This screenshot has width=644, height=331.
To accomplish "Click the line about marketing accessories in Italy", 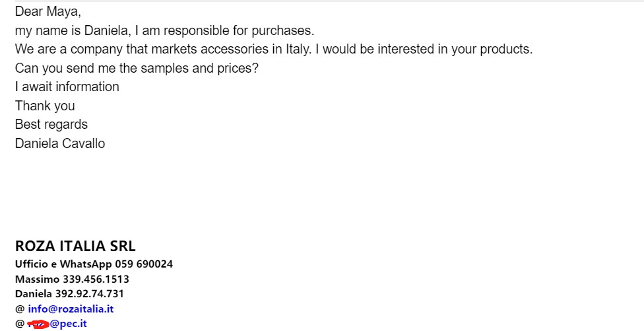I will click(x=274, y=50).
